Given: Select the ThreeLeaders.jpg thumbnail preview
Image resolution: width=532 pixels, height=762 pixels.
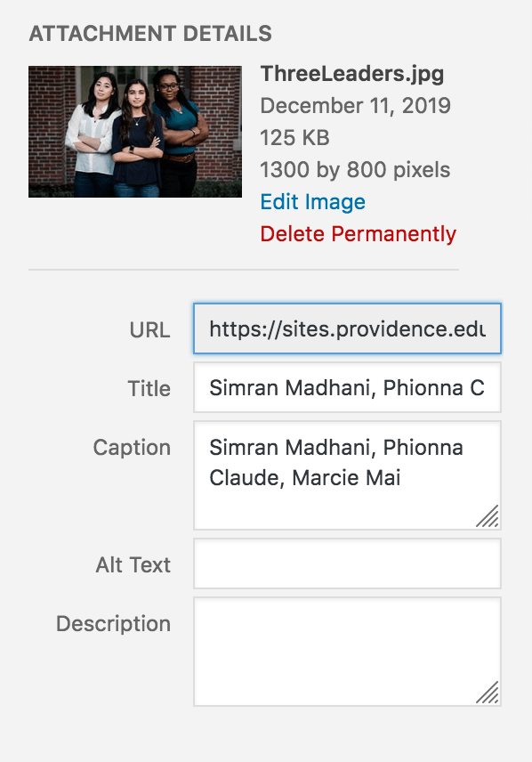Looking at the screenshot, I should [x=134, y=131].
